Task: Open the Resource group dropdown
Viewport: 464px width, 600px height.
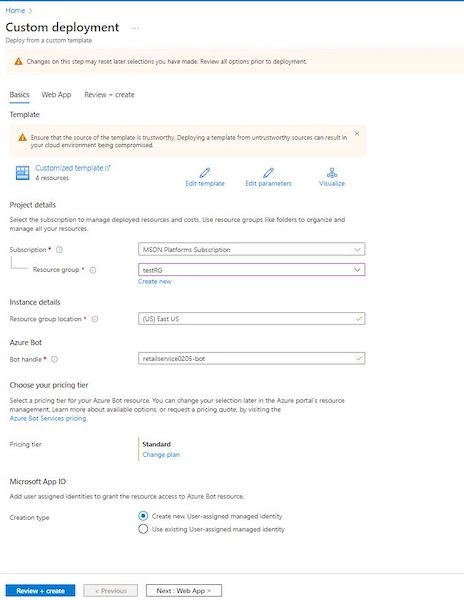Action: (x=251, y=270)
